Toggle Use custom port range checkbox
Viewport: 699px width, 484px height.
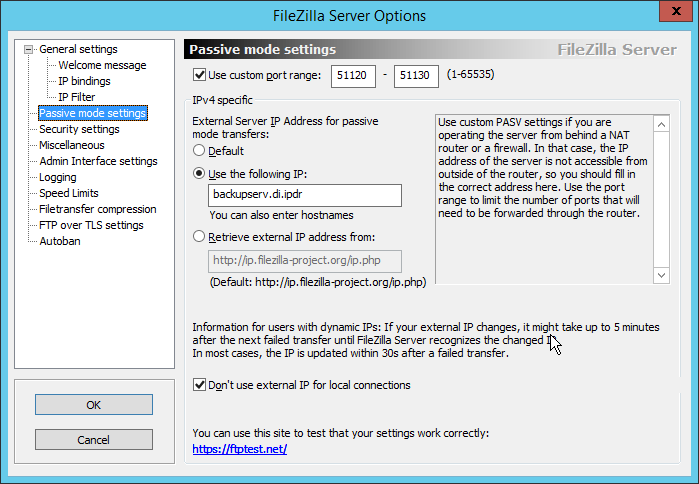(x=199, y=74)
